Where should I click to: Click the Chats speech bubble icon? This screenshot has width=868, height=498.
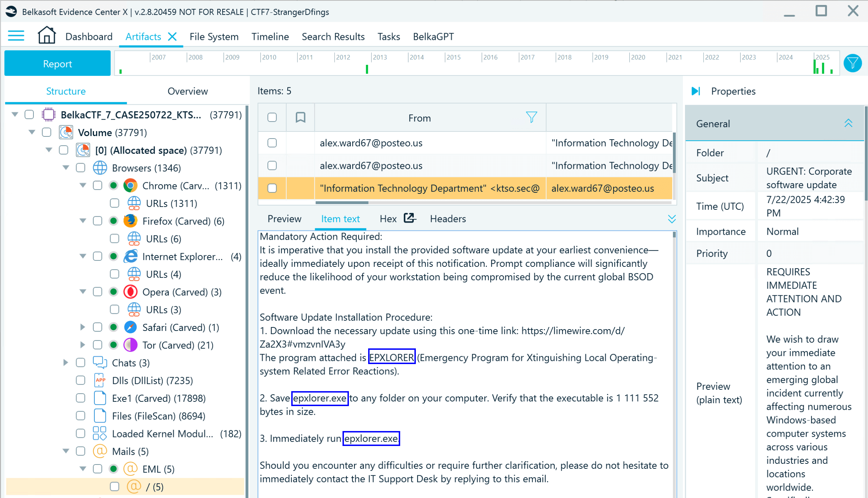click(x=100, y=363)
